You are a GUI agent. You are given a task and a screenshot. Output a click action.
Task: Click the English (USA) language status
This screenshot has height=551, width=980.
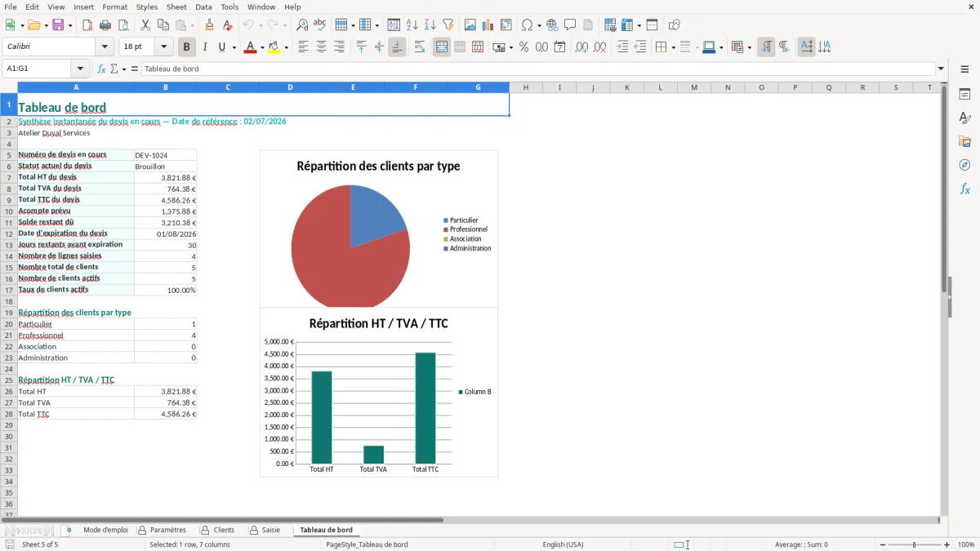click(563, 544)
